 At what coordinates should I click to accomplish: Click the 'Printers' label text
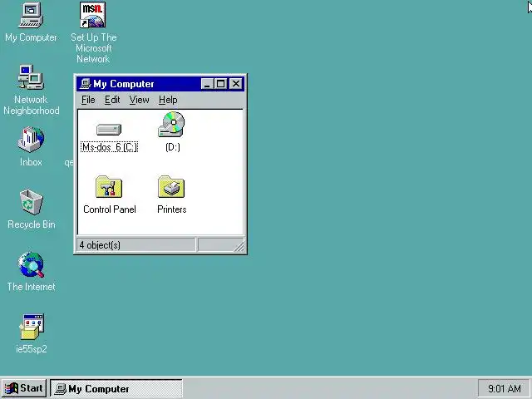pyautogui.click(x=172, y=209)
